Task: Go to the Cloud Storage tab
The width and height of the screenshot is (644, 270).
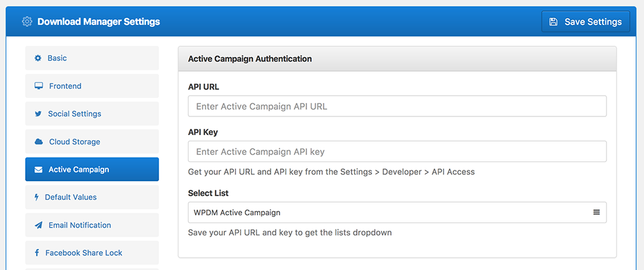Action: click(92, 142)
